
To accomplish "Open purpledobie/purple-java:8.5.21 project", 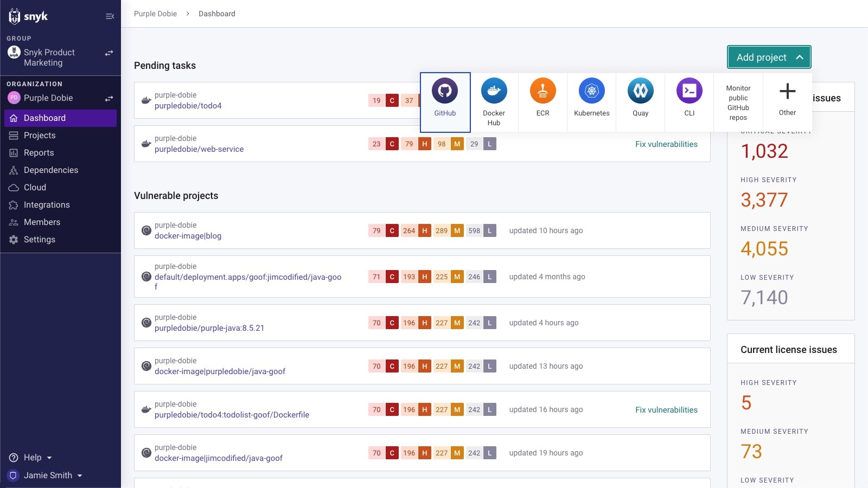I will 209,328.
